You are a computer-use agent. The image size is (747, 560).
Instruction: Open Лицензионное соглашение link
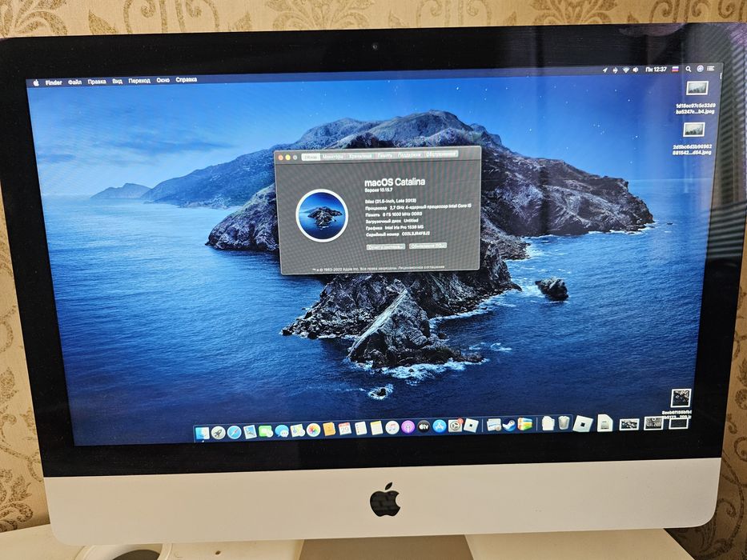(x=421, y=267)
